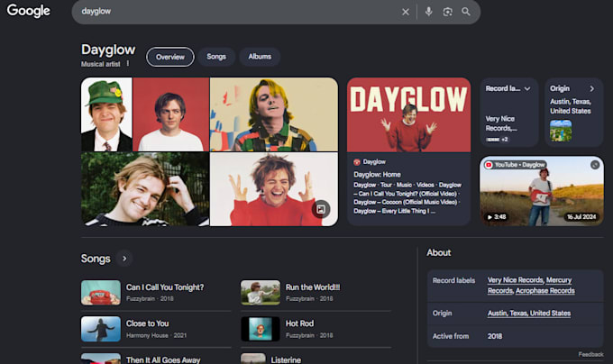This screenshot has width=613, height=364.
Task: Click the 16 Jul 2024 date badge
Action: click(581, 217)
